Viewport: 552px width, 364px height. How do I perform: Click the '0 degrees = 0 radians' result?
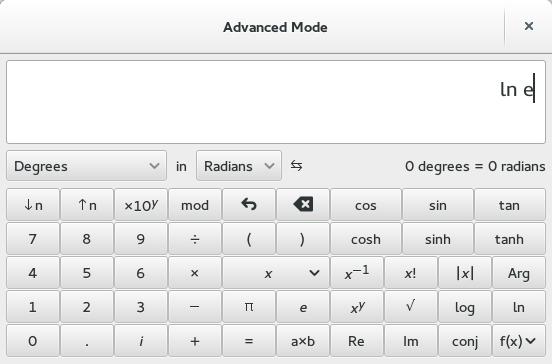click(x=475, y=166)
